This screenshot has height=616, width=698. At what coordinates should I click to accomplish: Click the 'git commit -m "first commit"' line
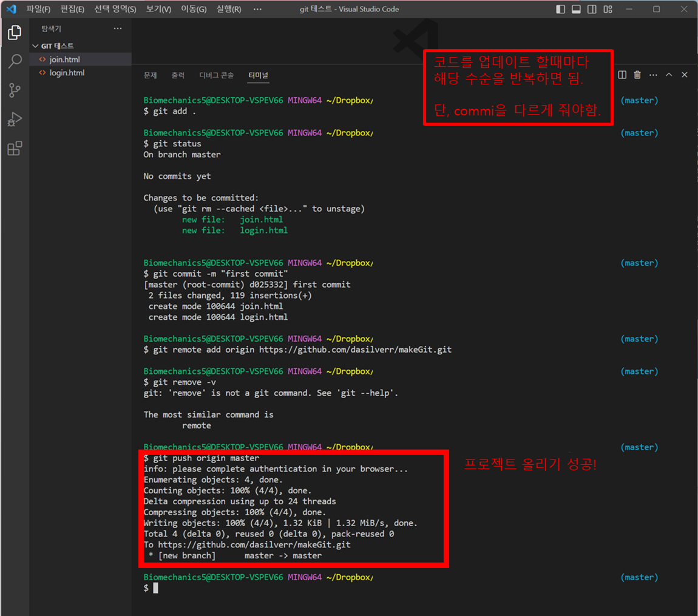pos(215,274)
